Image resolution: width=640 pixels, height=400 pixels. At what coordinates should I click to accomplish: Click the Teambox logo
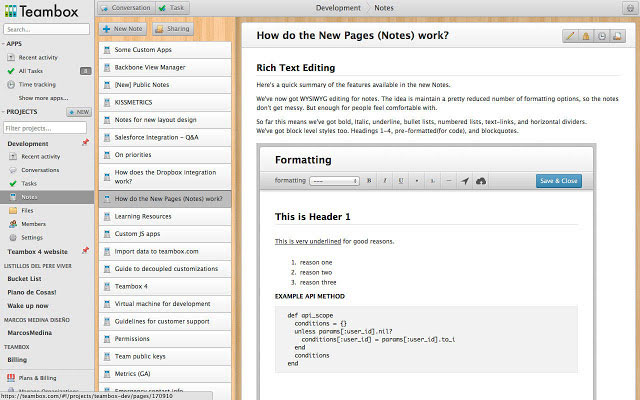click(x=41, y=11)
